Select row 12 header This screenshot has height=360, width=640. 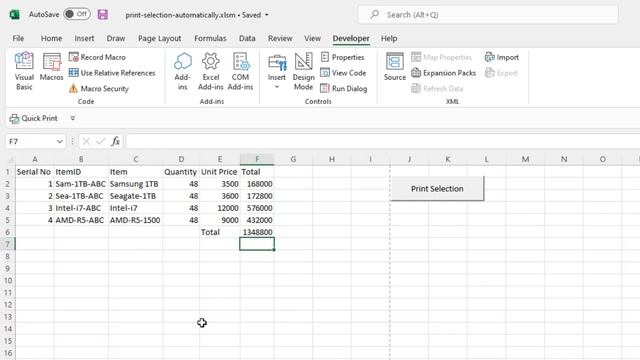[x=8, y=304]
